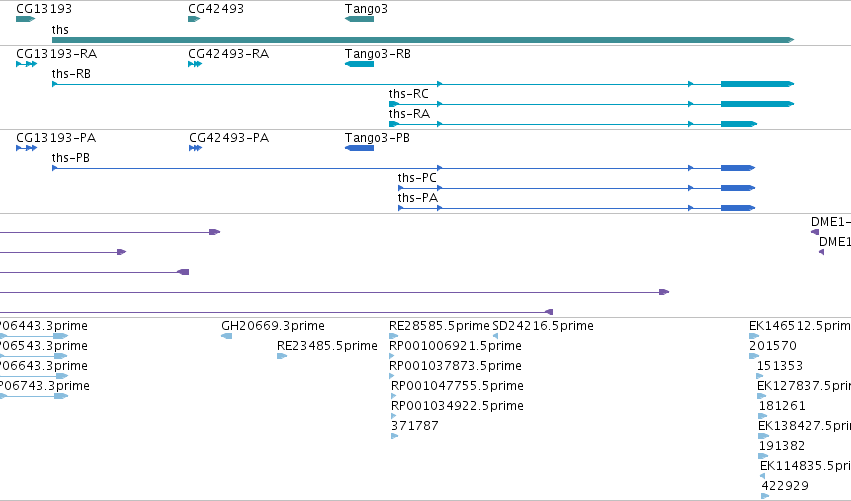This screenshot has height=501, width=851.
Task: Click the long ths gene bar
Action: click(x=423, y=40)
